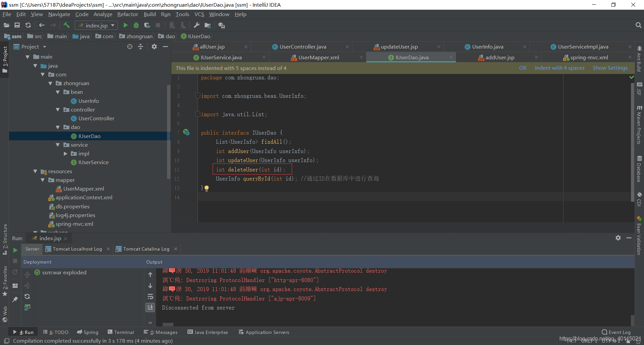
Task: Click the Search Everywhere magnifier icon
Action: (638, 25)
